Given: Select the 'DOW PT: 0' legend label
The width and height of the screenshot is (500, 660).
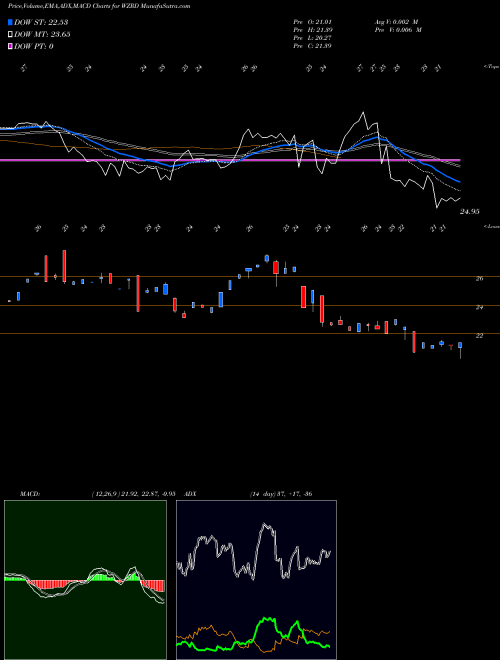Looking at the screenshot, I should pos(34,46).
